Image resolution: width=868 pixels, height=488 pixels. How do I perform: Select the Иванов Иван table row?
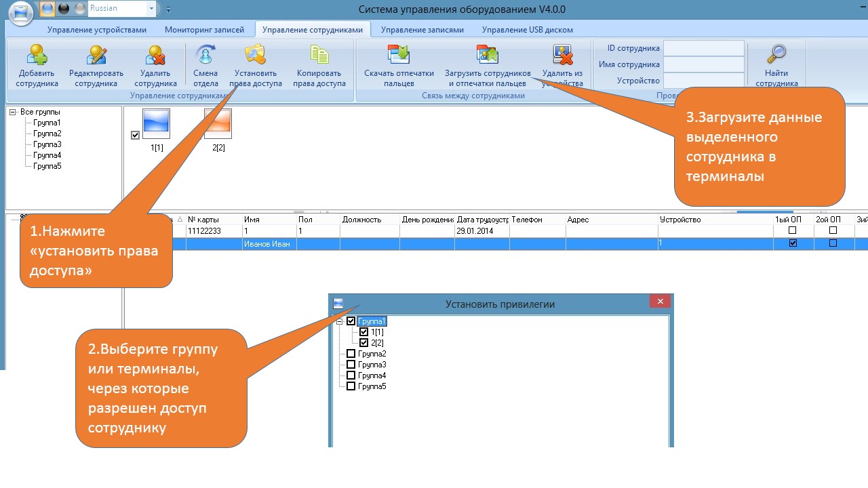[495, 243]
